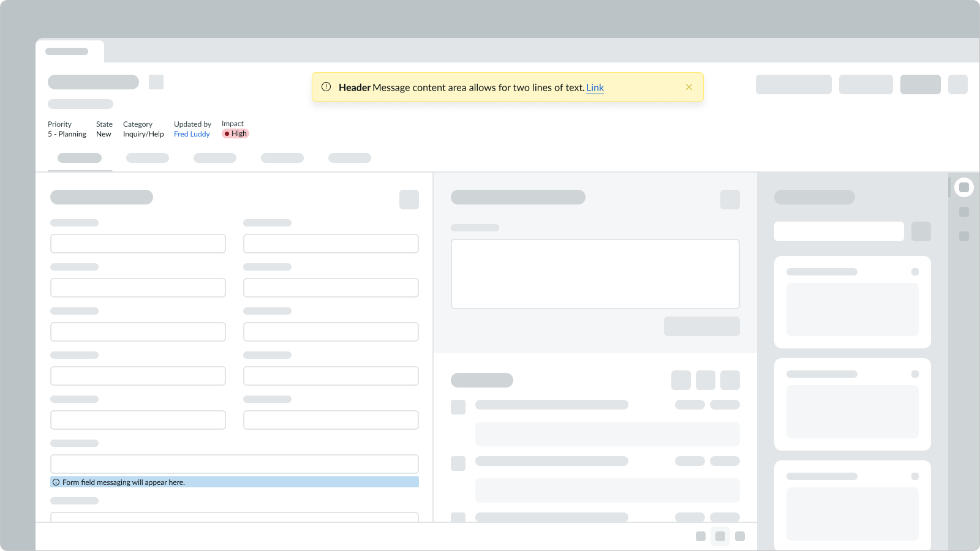Click the info icon in alert banner

pos(326,87)
